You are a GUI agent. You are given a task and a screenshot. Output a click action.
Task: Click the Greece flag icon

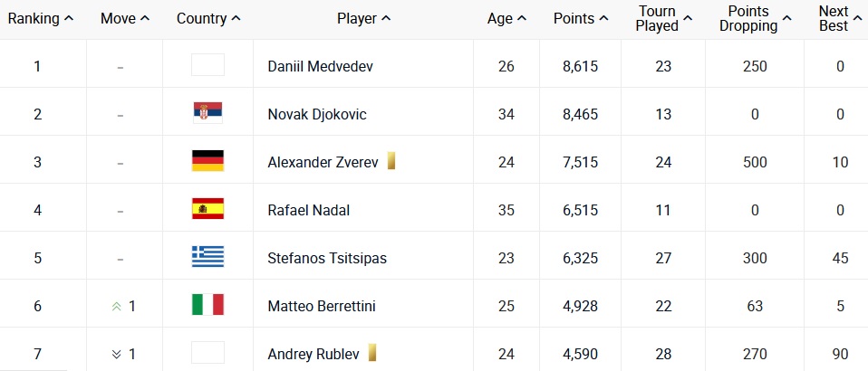207,257
